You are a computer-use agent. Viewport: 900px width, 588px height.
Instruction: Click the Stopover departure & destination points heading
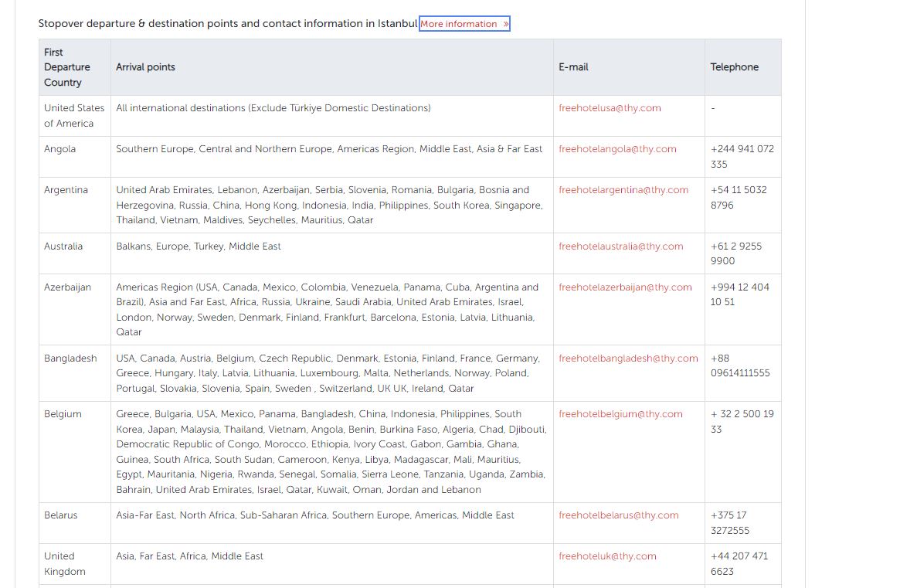228,24
